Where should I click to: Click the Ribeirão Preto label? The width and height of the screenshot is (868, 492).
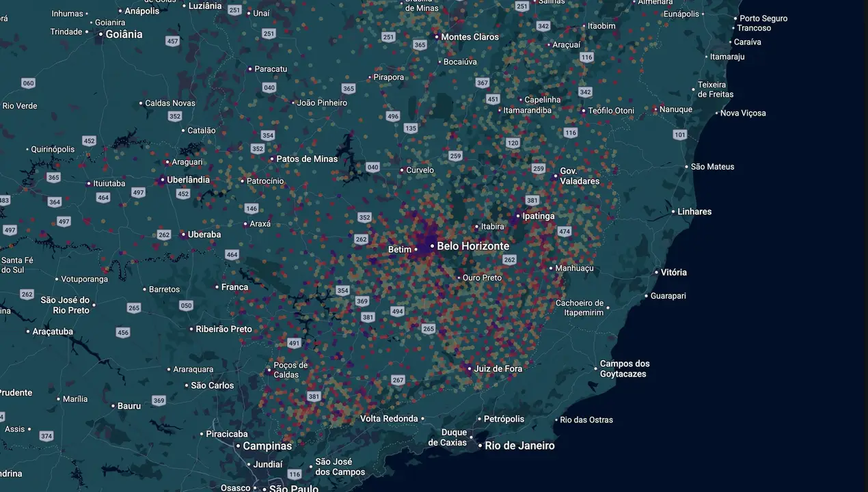point(223,329)
